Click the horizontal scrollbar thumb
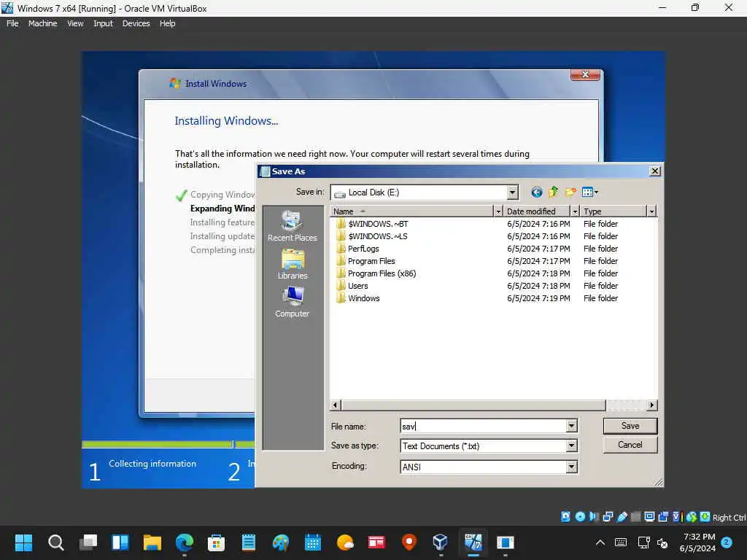Image resolution: width=747 pixels, height=560 pixels. coord(473,405)
